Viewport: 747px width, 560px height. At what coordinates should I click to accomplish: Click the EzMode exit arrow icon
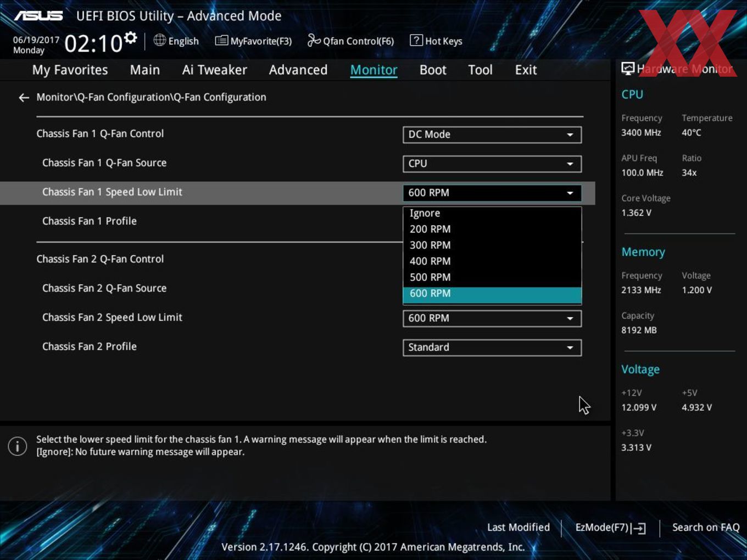tap(639, 528)
